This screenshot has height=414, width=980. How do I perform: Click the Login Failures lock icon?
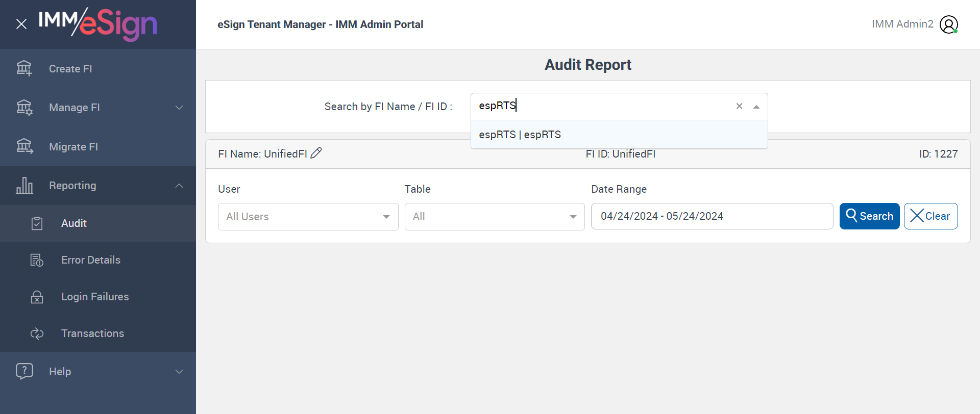[x=37, y=297]
